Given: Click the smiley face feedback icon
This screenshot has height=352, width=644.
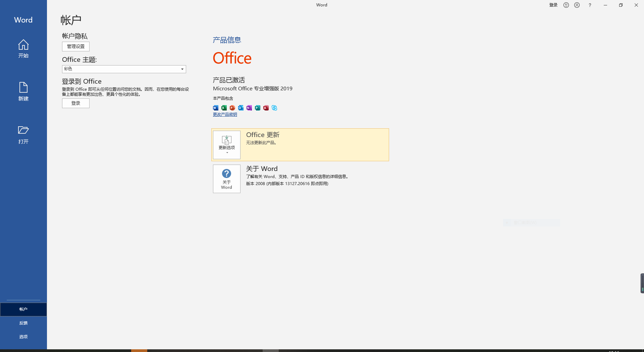Looking at the screenshot, I should (x=566, y=5).
